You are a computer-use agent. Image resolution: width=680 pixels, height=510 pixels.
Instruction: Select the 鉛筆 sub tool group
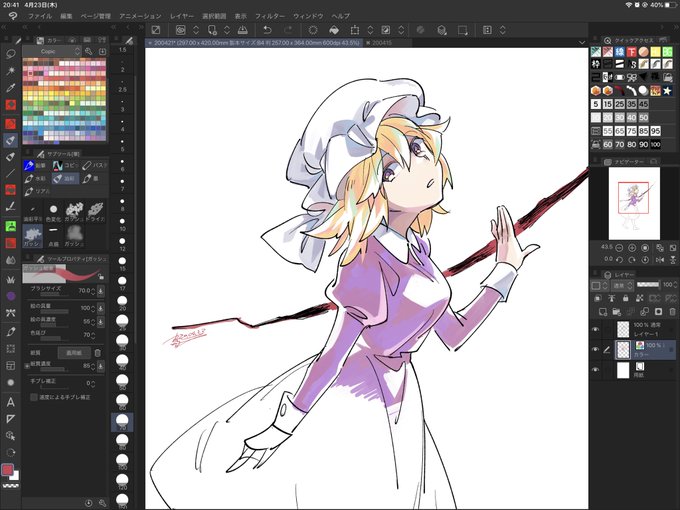pos(36,165)
